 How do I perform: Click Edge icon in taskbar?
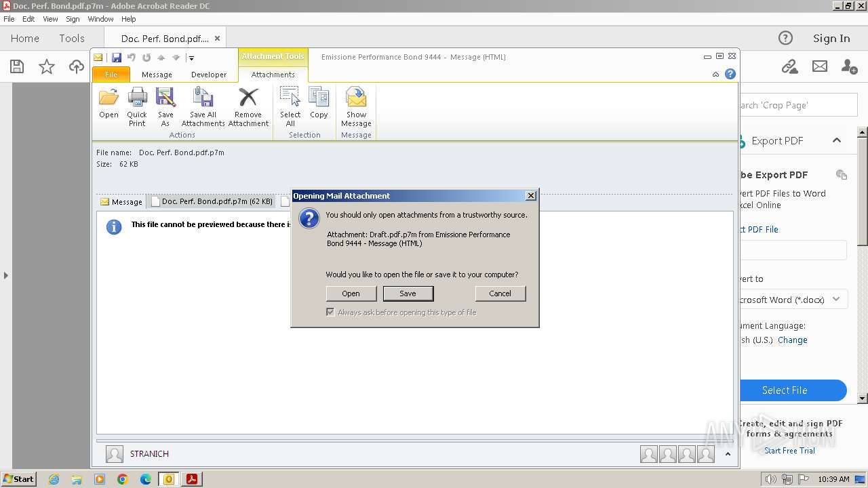146,479
